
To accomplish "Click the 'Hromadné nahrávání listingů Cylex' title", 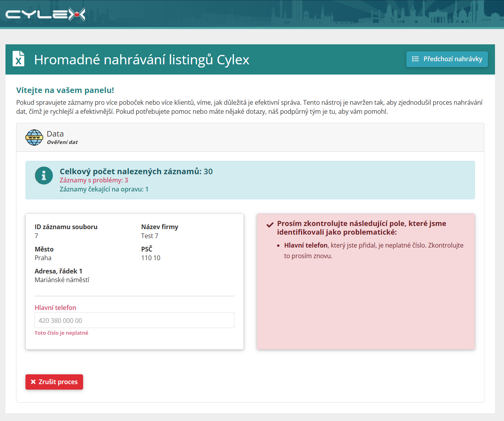I will (141, 60).
